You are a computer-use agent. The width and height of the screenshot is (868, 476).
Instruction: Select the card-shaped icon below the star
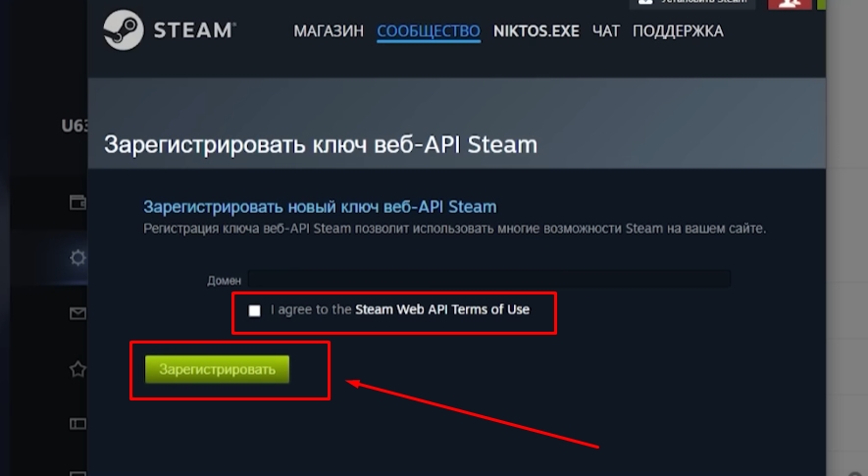click(x=78, y=424)
